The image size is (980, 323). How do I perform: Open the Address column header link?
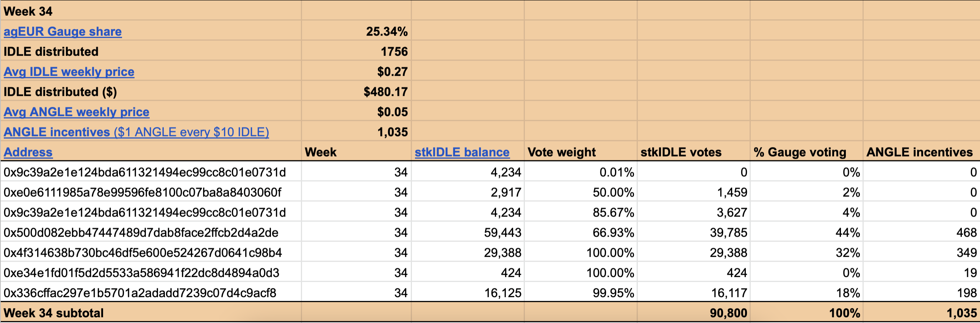point(28,152)
